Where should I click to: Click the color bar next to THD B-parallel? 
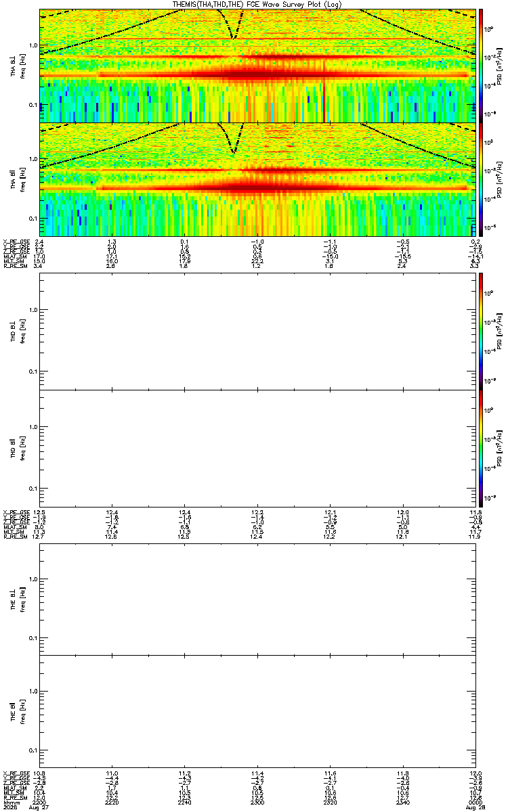[481, 448]
